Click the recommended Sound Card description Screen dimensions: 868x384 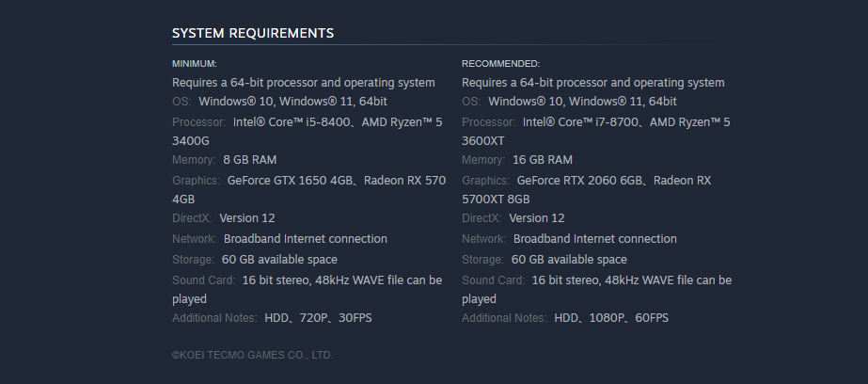pos(597,289)
